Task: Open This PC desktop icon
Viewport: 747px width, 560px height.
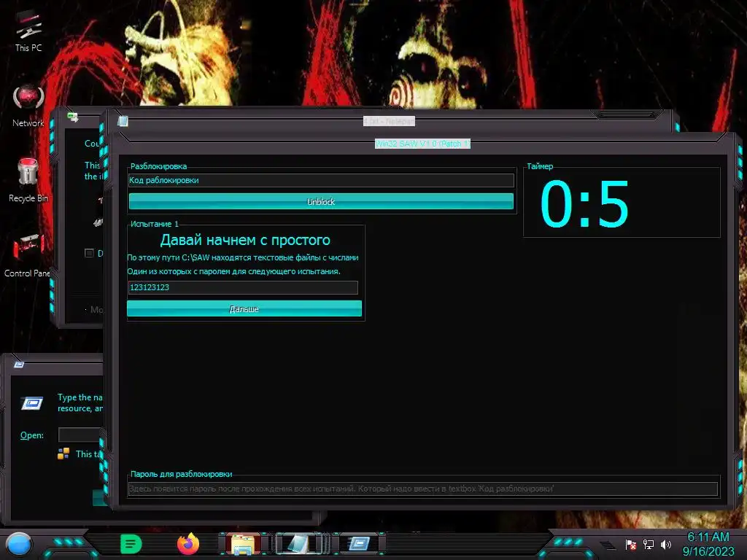Action: (28, 31)
